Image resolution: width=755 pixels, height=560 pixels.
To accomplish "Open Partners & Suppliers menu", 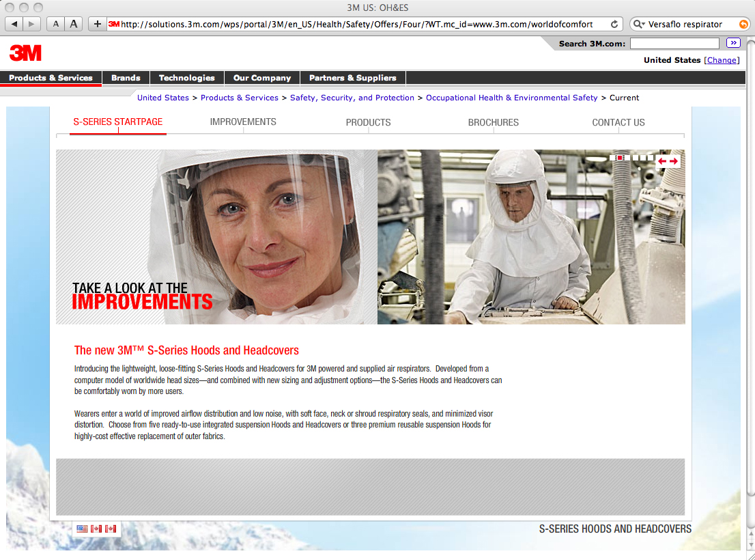I will pos(352,78).
